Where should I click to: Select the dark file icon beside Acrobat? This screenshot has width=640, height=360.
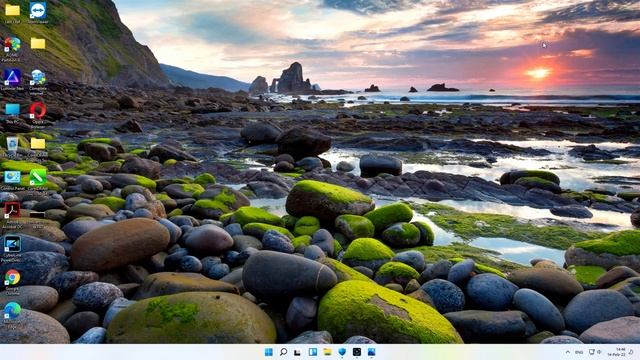[38, 216]
